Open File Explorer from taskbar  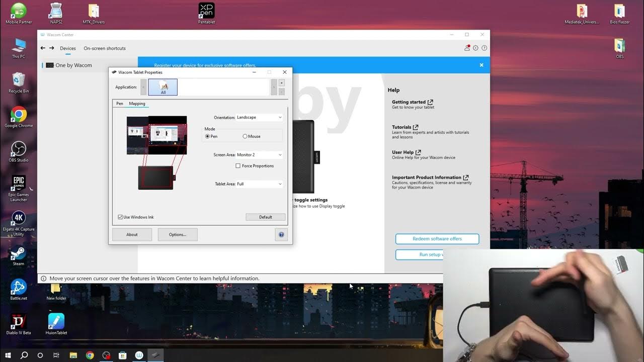[x=73, y=355]
